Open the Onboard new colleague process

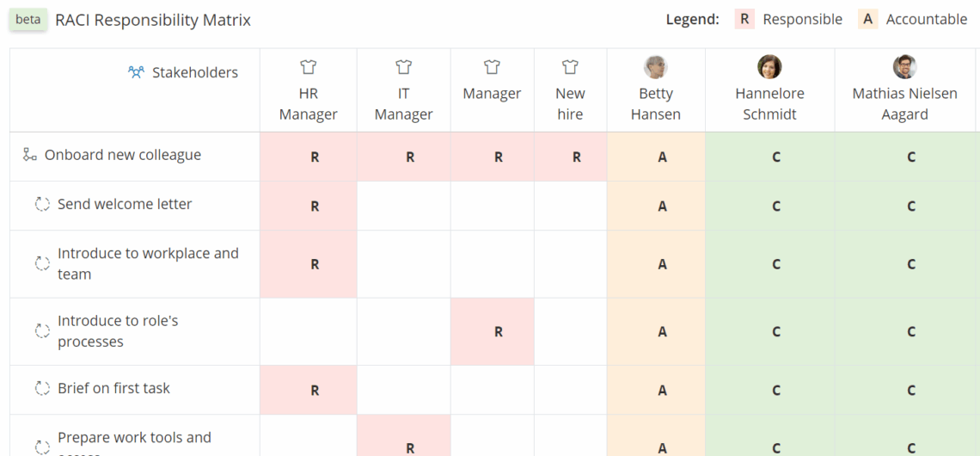click(x=123, y=155)
